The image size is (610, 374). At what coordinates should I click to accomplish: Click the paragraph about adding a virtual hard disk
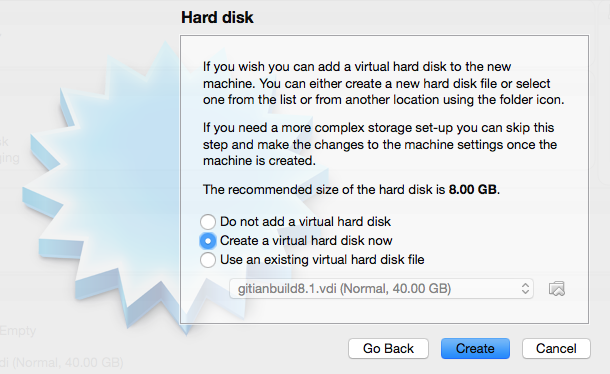(x=384, y=83)
